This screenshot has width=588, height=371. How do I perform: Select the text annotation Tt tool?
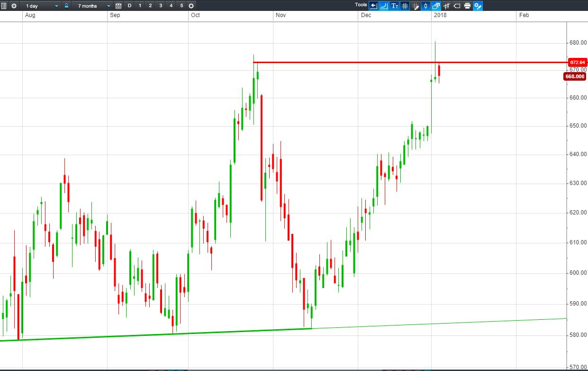click(x=395, y=6)
